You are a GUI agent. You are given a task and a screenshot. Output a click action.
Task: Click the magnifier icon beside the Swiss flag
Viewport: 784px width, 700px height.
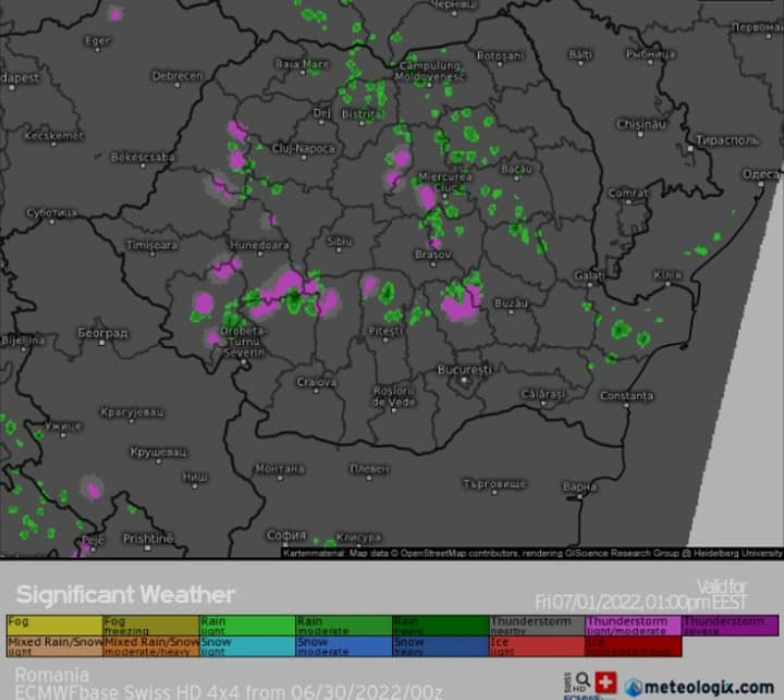(x=582, y=677)
